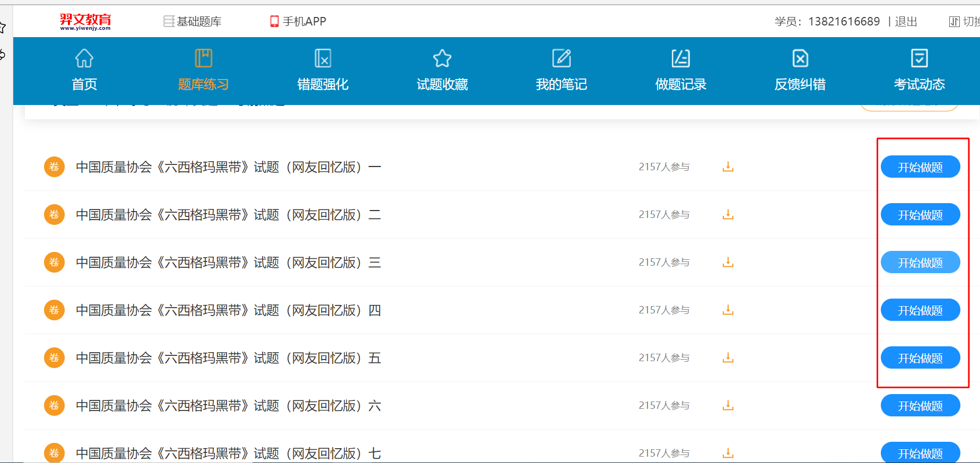
Task: Open 我的笔记 notes pencil icon
Action: pyautogui.click(x=561, y=58)
